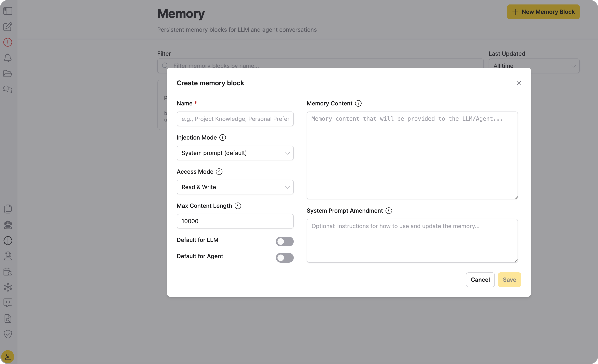The image size is (598, 364).
Task: Open the robot agents icon
Action: click(x=8, y=225)
